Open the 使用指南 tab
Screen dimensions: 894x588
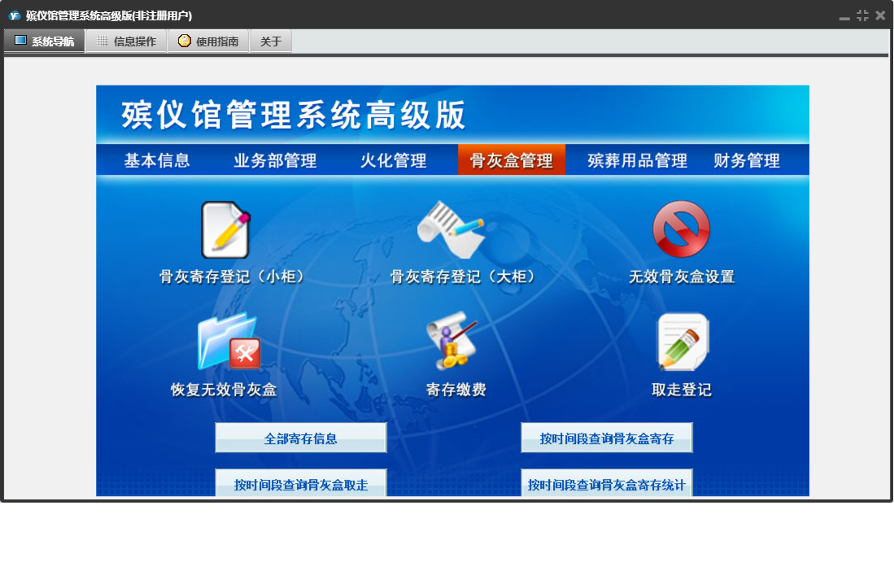click(x=208, y=41)
